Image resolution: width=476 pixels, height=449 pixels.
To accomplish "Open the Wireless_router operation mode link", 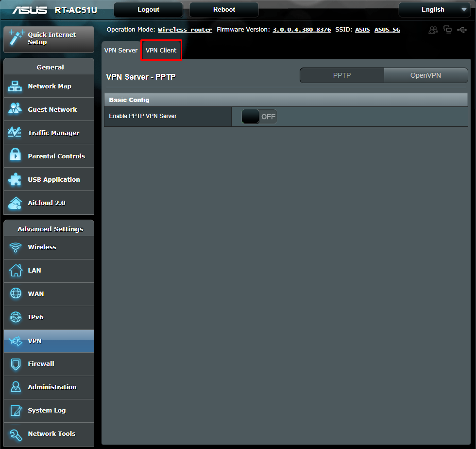I will (185, 30).
